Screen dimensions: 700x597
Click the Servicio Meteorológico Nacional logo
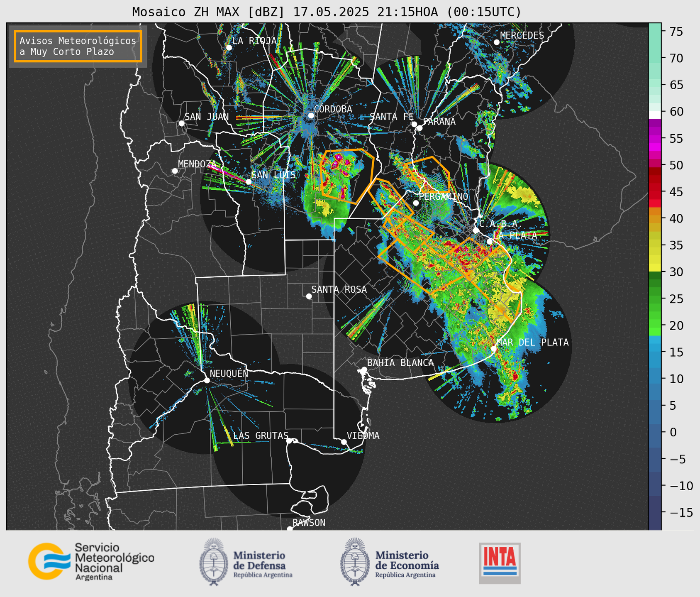pyautogui.click(x=91, y=561)
